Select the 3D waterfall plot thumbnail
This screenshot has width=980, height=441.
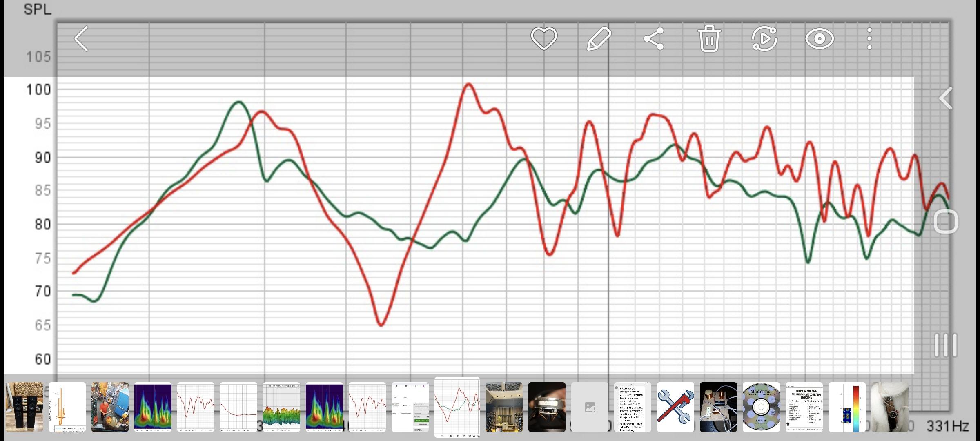281,407
